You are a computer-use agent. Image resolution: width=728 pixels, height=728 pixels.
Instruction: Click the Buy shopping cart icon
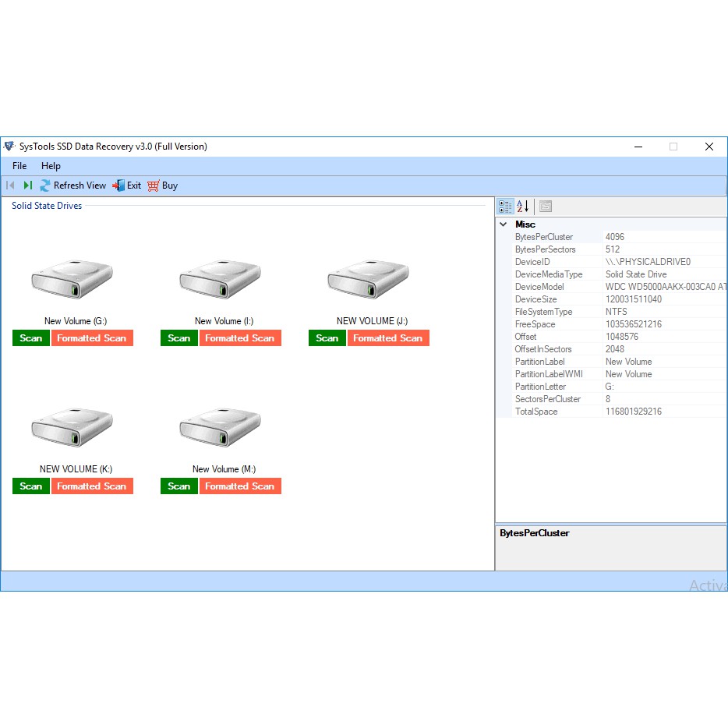pos(154,186)
